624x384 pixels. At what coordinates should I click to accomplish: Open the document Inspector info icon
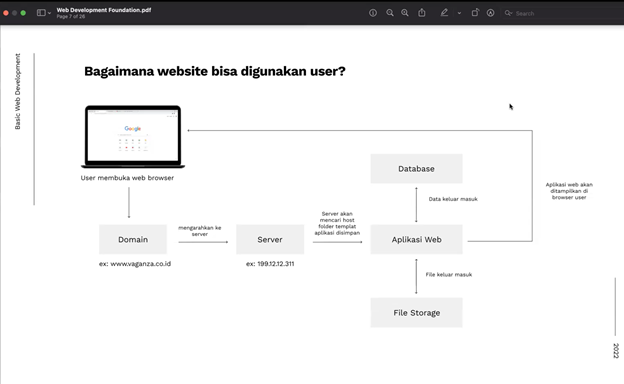[373, 13]
